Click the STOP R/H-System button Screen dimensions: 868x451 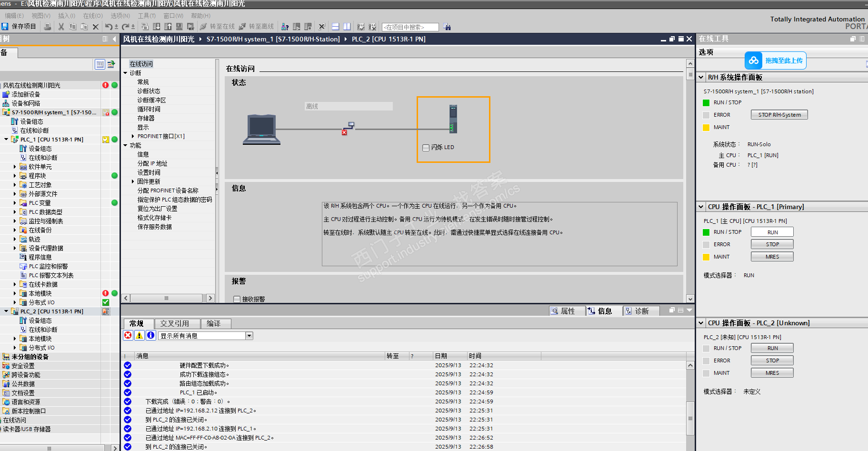779,115
